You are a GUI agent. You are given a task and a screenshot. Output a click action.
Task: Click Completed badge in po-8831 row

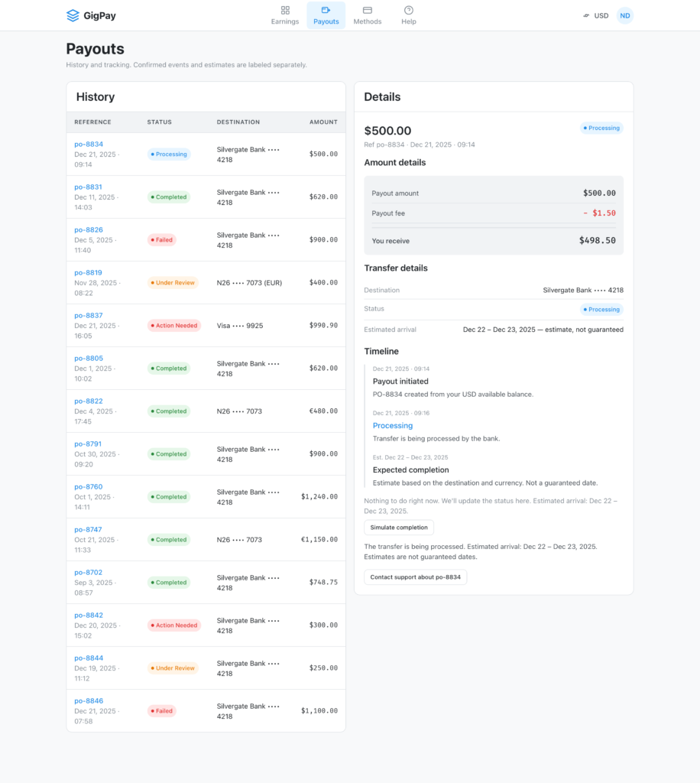169,197
